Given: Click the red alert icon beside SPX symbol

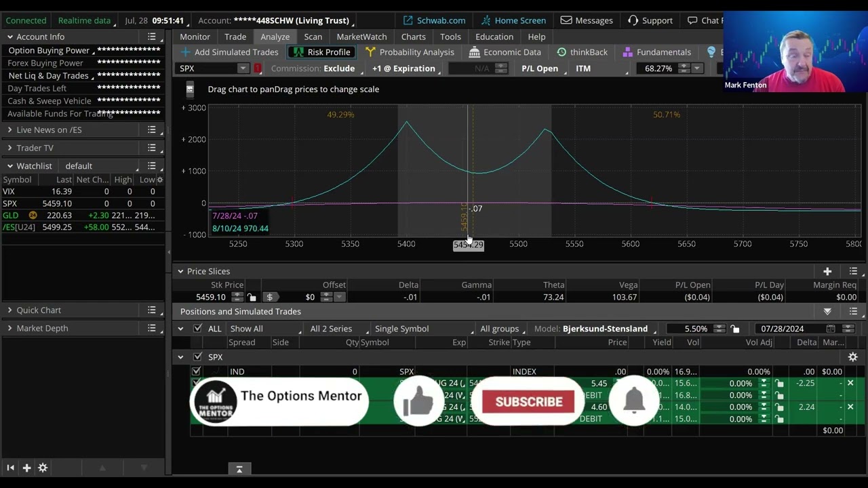Looking at the screenshot, I should click(258, 68).
